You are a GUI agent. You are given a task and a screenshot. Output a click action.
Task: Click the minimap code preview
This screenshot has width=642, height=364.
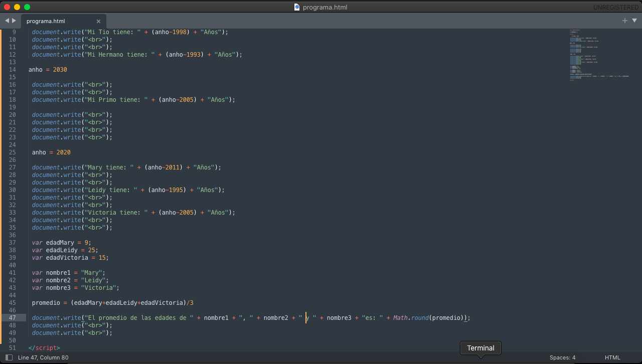coord(599,55)
